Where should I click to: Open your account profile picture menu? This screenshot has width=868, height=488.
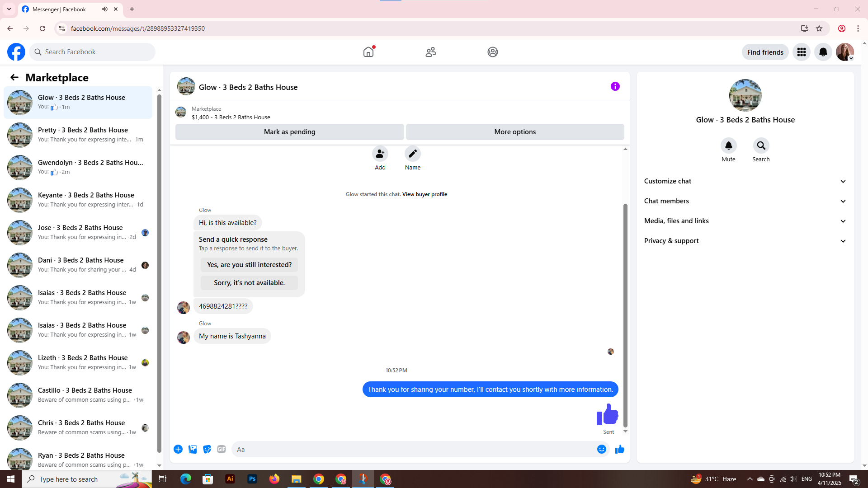pyautogui.click(x=845, y=52)
